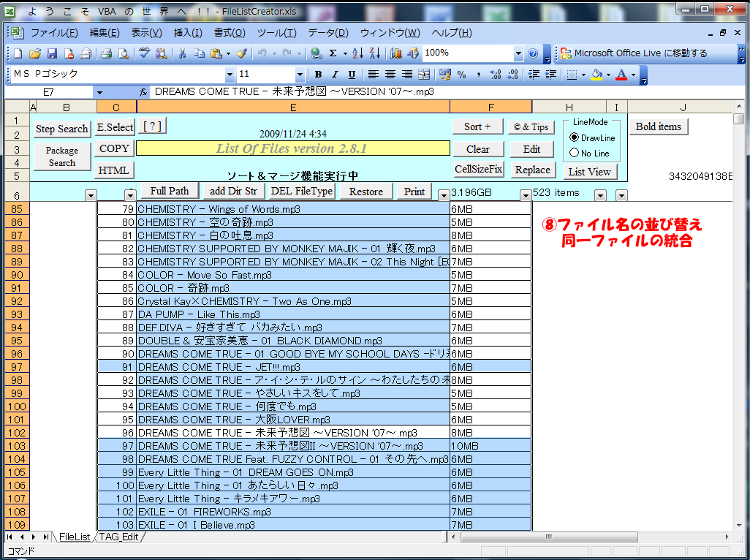Launch the Chart Wizard icon

point(395,53)
